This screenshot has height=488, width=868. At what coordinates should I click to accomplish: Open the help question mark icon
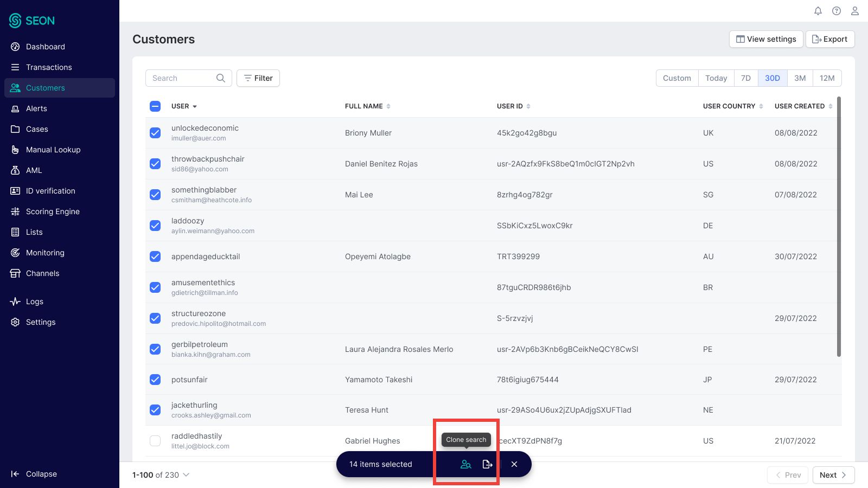click(x=837, y=11)
